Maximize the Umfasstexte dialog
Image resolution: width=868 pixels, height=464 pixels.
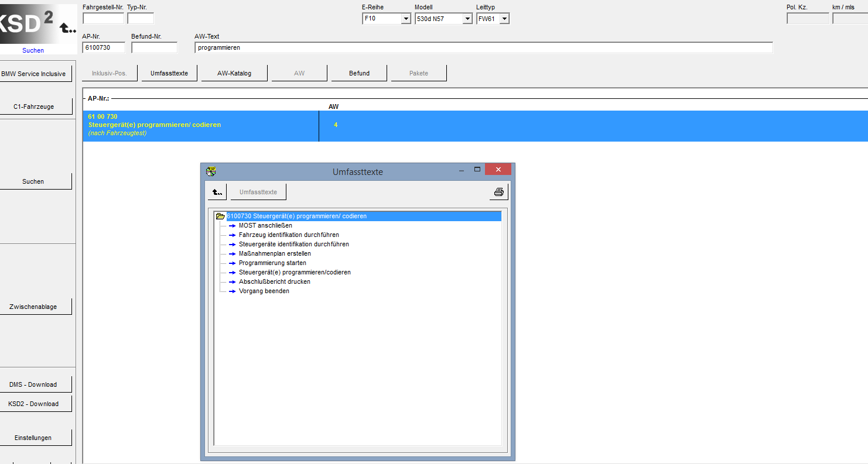point(477,170)
